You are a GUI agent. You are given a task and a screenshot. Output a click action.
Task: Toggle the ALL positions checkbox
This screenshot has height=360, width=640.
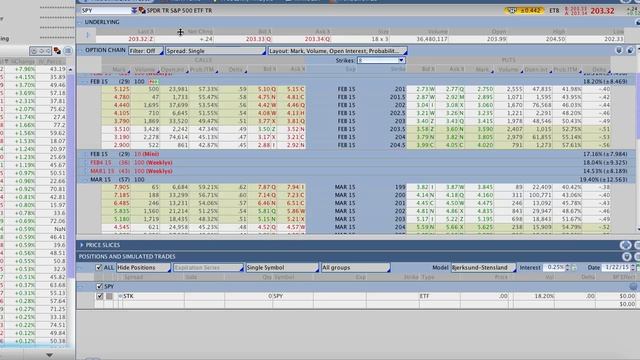click(98, 267)
